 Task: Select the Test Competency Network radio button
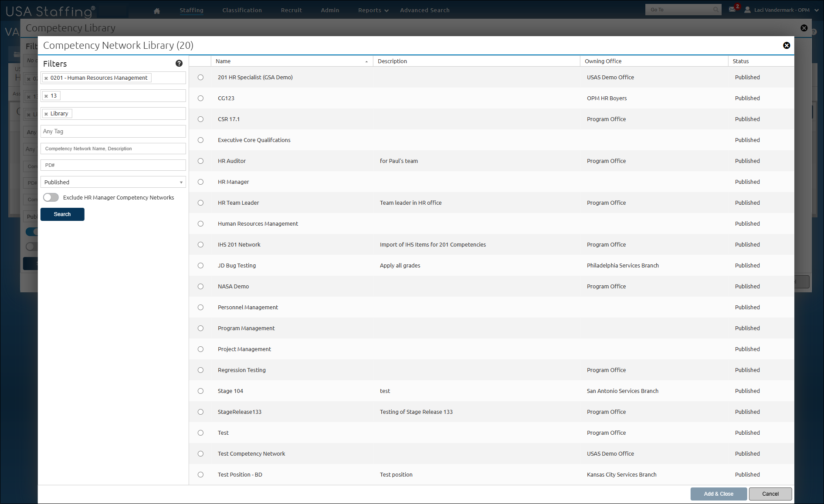200,453
